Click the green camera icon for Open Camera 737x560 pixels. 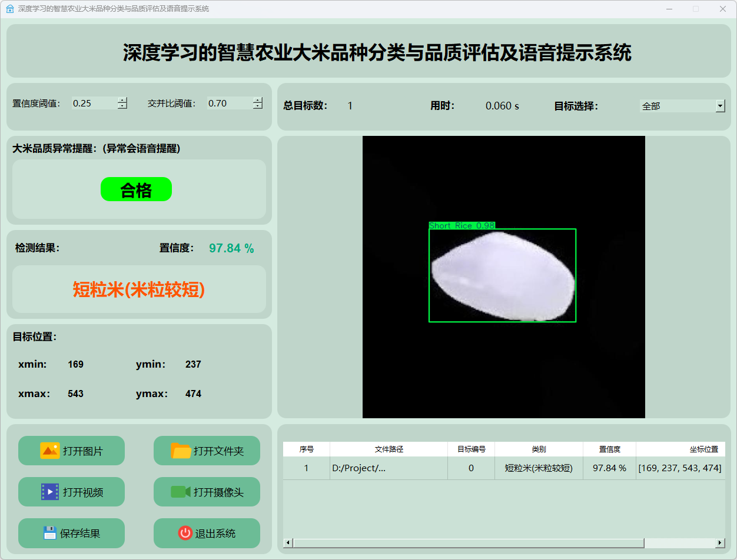[x=180, y=492]
